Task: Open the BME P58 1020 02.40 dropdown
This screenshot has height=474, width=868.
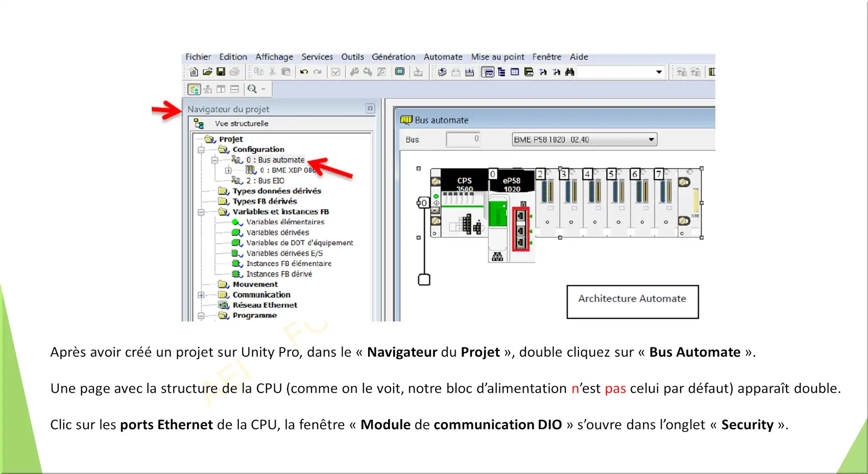Action: [x=651, y=140]
